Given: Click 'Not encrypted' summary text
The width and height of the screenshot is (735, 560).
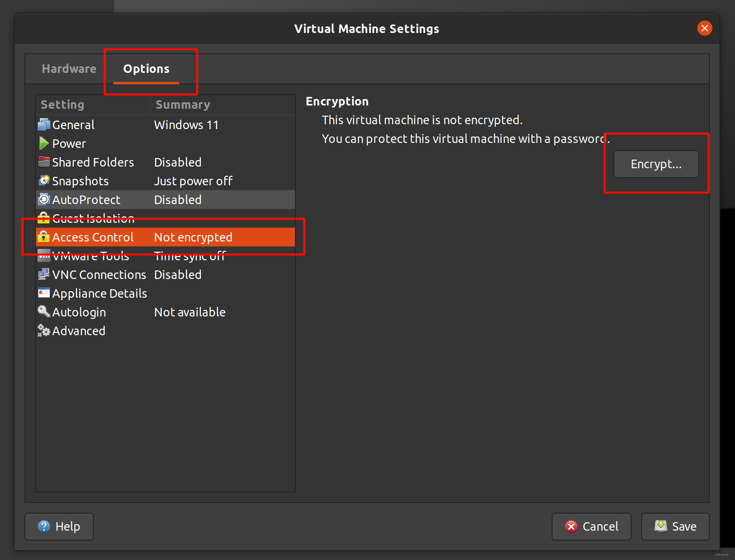Looking at the screenshot, I should coord(193,237).
